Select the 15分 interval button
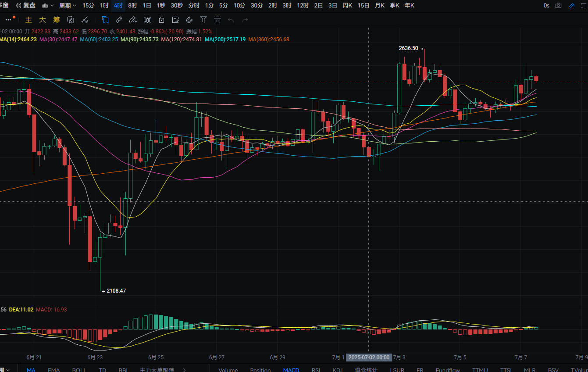The width and height of the screenshot is (588, 372). pyautogui.click(x=88, y=6)
